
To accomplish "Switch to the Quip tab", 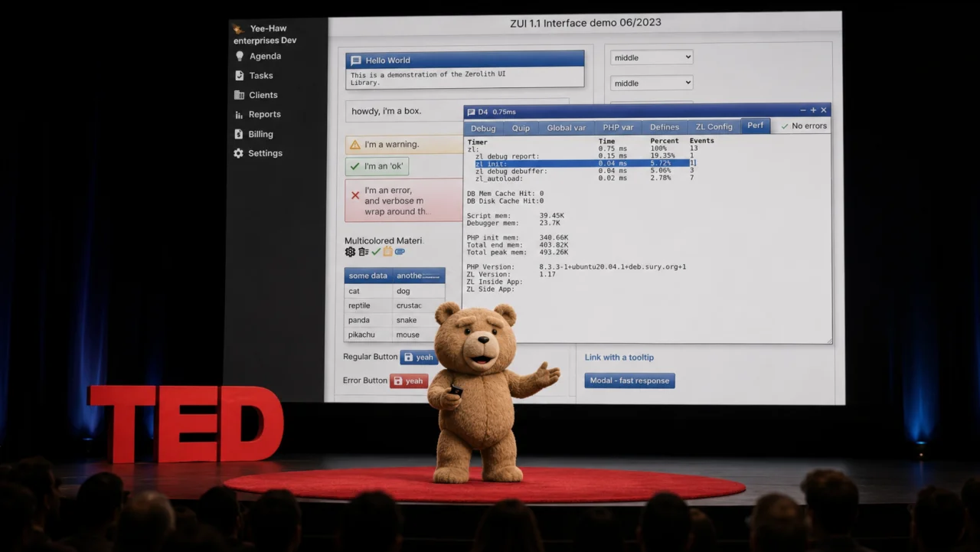I will (x=521, y=128).
